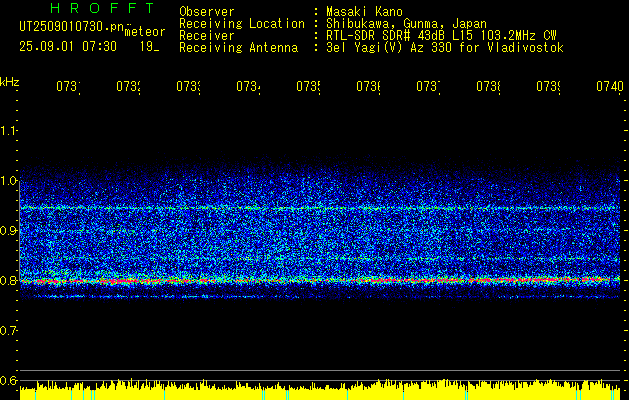Click the 0.7 kHz axis label
The height and width of the screenshot is (400, 629).
pyautogui.click(x=8, y=330)
